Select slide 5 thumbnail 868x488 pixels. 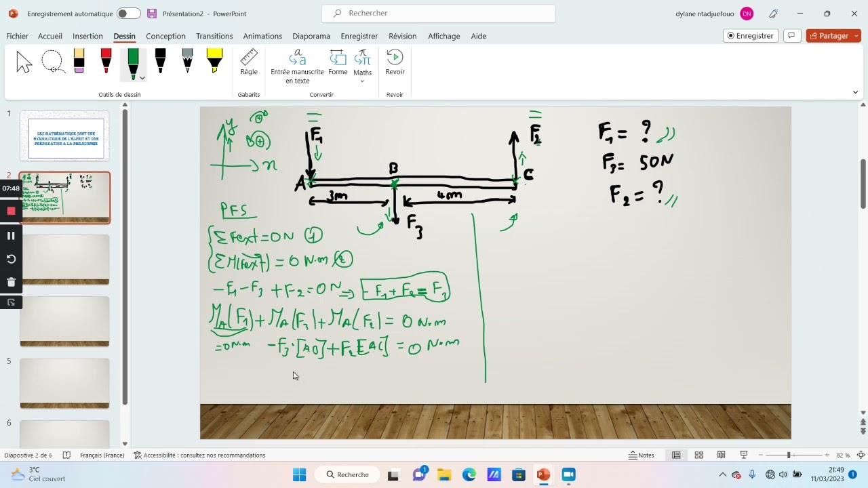[x=64, y=384]
